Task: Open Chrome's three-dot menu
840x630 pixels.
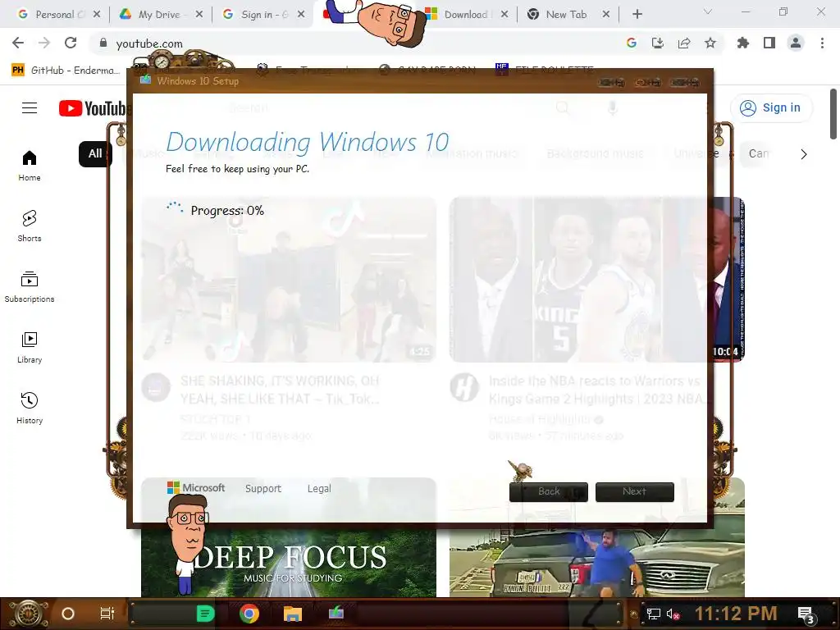Action: [x=822, y=43]
